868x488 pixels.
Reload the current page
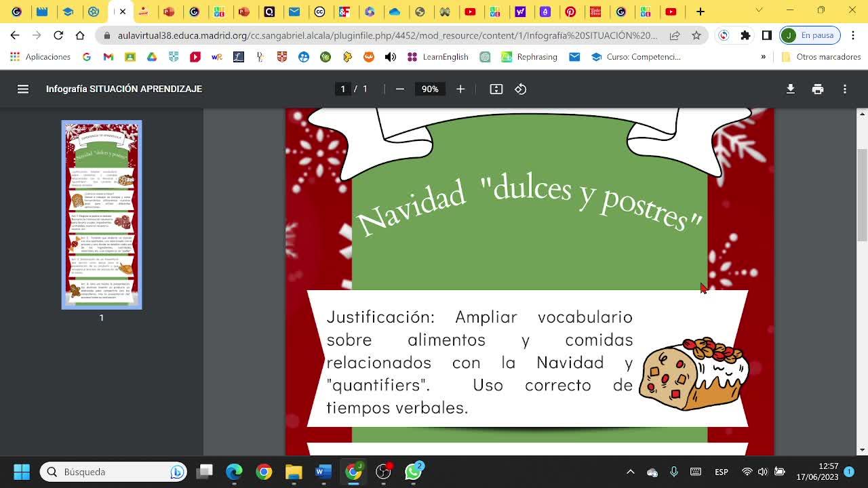coord(58,35)
